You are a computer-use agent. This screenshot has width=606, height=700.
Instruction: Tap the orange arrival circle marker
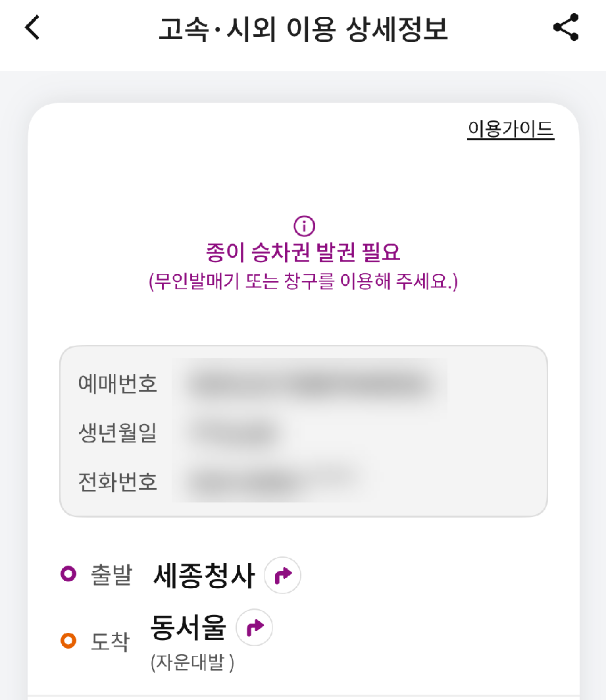pos(68,640)
